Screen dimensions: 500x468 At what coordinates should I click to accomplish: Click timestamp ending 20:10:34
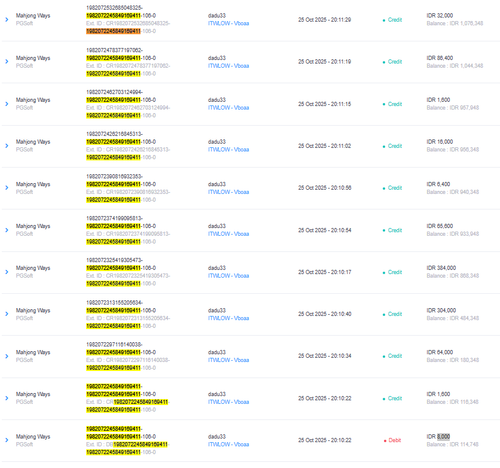point(324,356)
